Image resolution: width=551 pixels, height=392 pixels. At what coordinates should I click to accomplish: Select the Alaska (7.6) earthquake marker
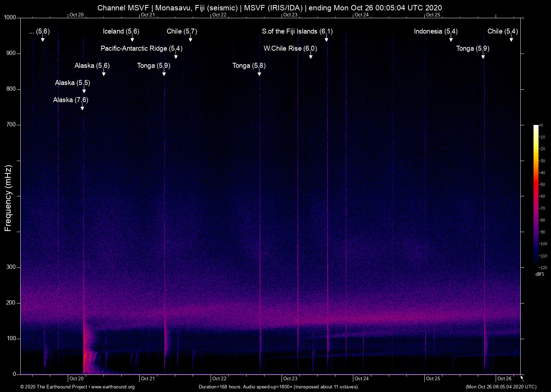click(x=71, y=100)
